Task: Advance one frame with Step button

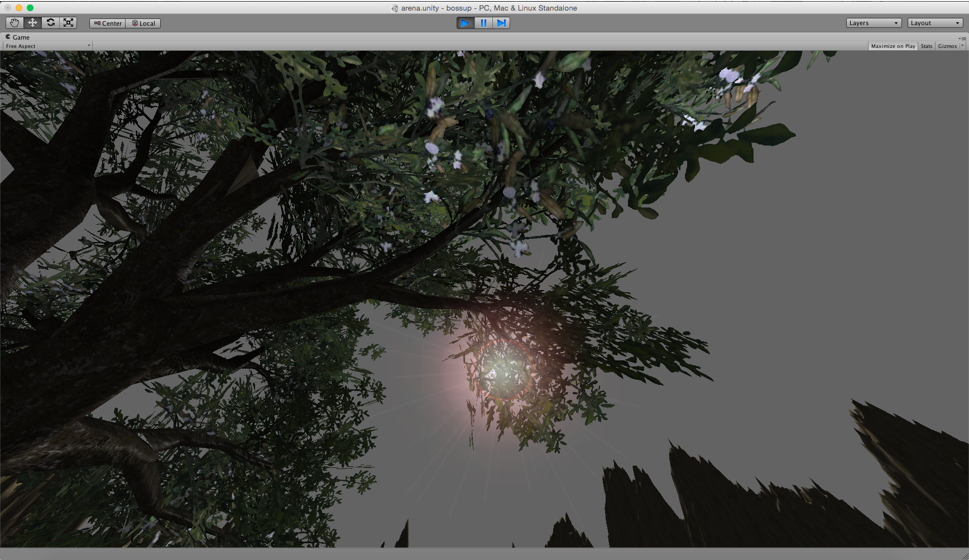Action: coord(501,23)
